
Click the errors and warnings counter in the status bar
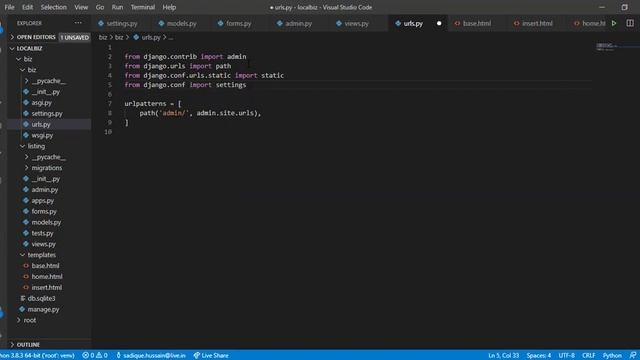[95, 355]
